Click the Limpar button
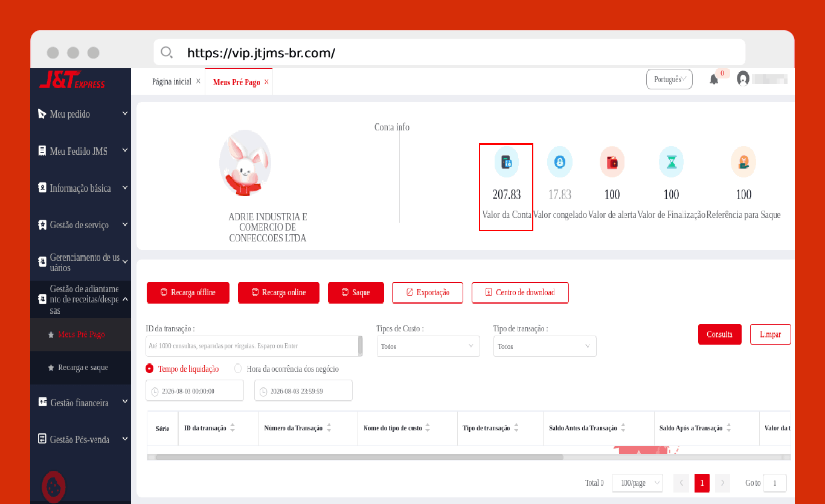Viewport: 825px width, 504px height. coord(771,334)
